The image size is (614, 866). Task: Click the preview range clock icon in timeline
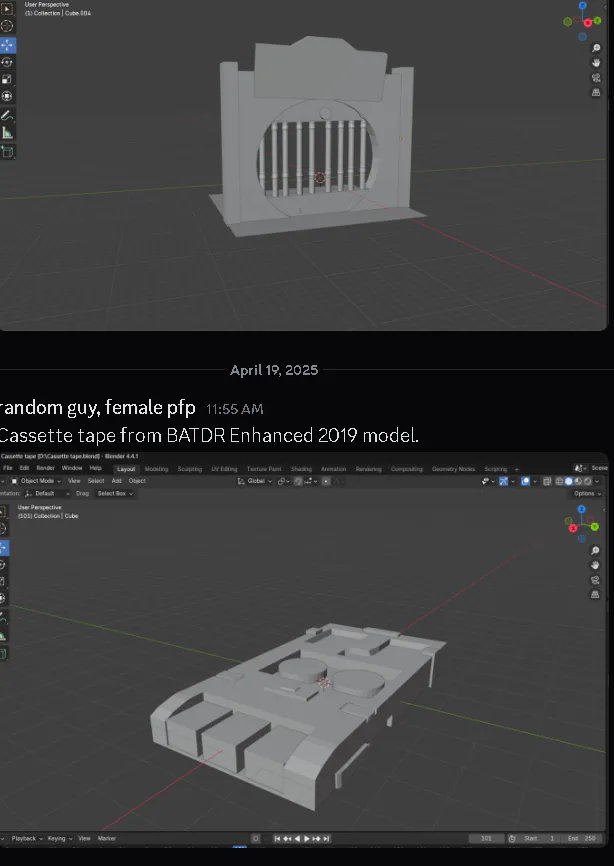click(512, 838)
